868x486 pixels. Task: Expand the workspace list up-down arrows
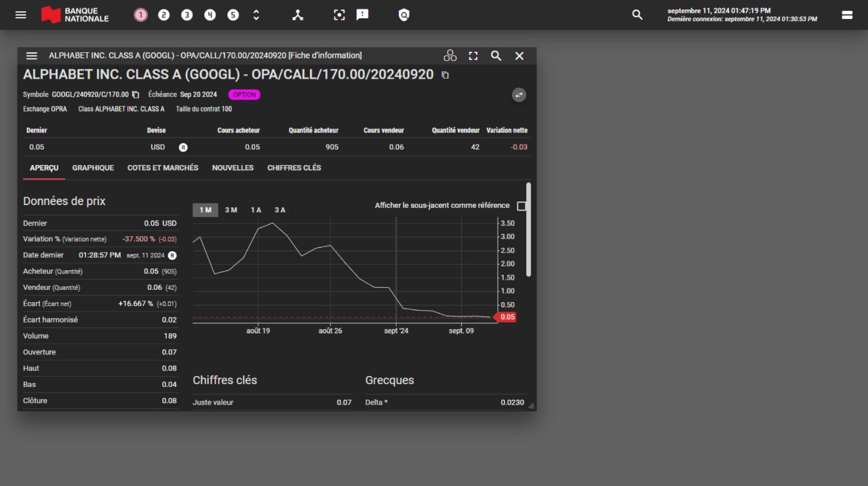[256, 14]
